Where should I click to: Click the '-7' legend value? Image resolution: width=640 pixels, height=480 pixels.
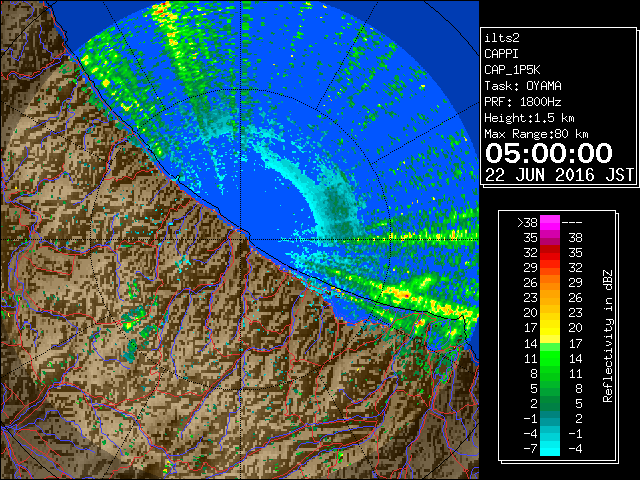point(530,449)
